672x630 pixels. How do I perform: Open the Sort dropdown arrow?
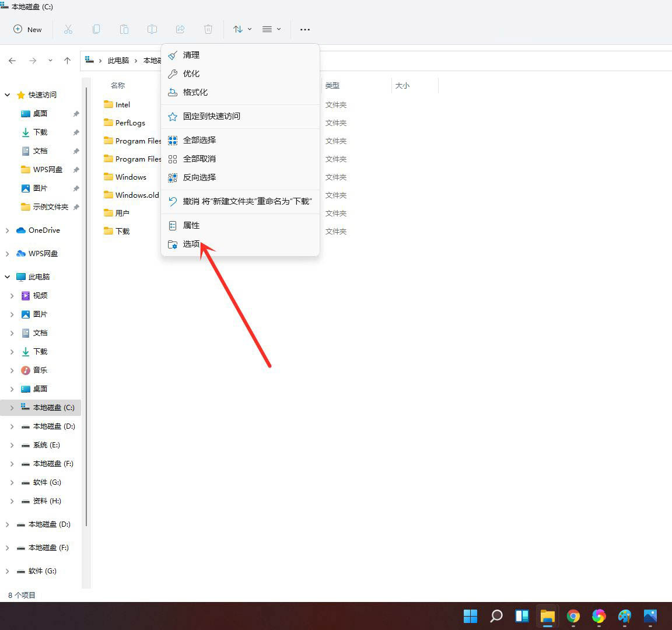coord(250,29)
